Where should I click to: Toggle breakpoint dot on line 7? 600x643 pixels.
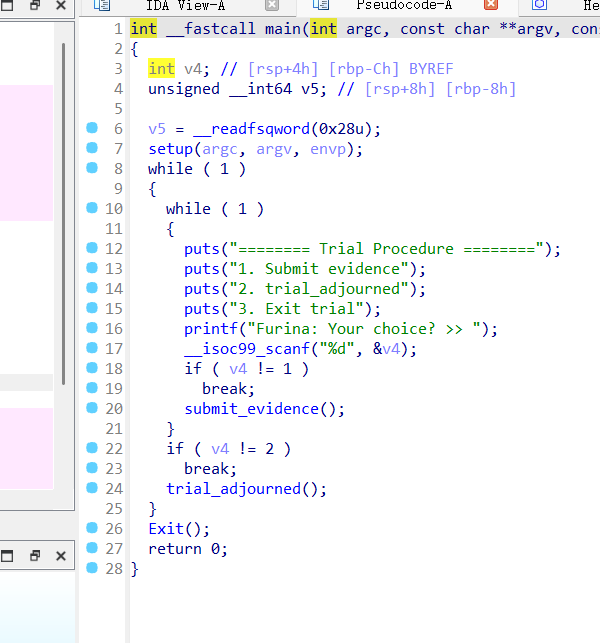(92, 148)
